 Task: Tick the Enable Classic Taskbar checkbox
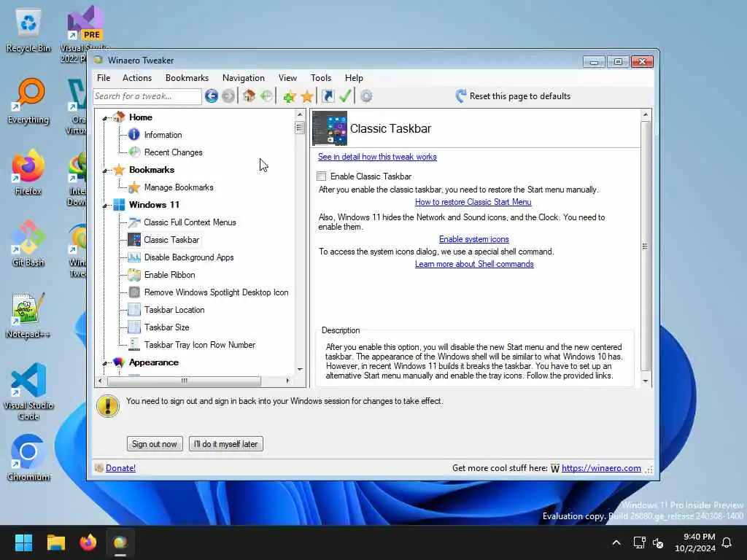coord(322,176)
